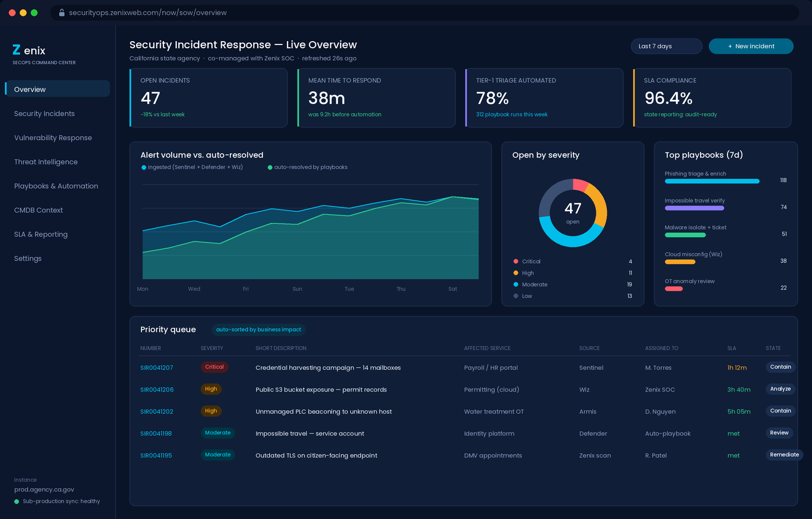812x519 pixels.
Task: Click Contain for the Credential harvesting incident
Action: (x=780, y=367)
